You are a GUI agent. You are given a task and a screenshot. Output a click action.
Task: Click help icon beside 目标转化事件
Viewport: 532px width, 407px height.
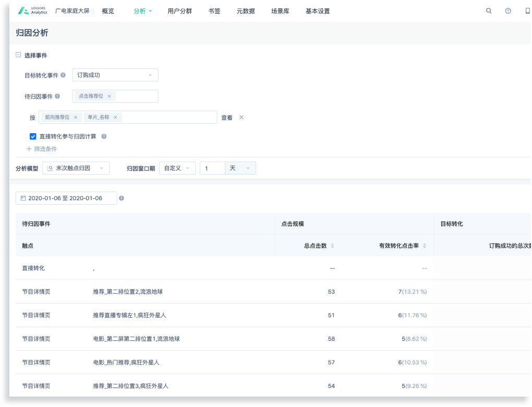pos(63,75)
